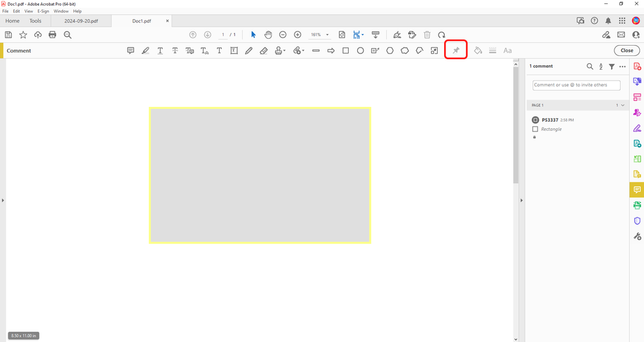
Task: Select the Polygon drawing tool
Action: point(390,50)
